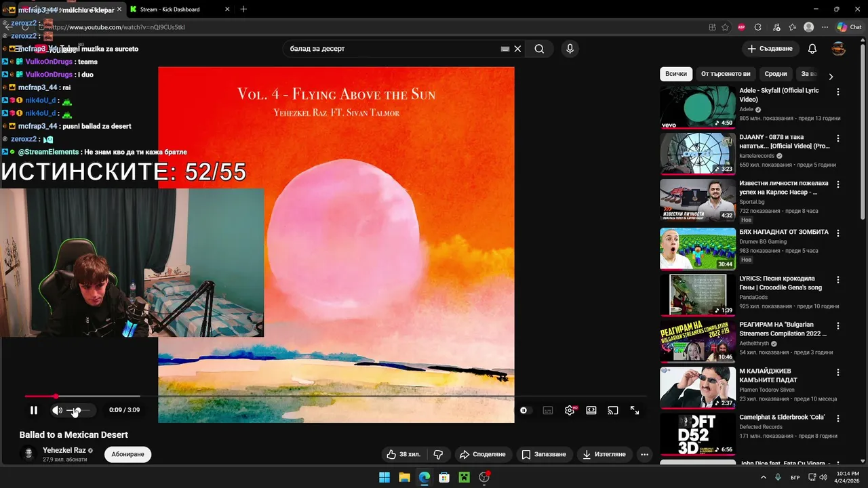The width and height of the screenshot is (868, 488).
Task: Open the player settings gear
Action: click(570, 410)
